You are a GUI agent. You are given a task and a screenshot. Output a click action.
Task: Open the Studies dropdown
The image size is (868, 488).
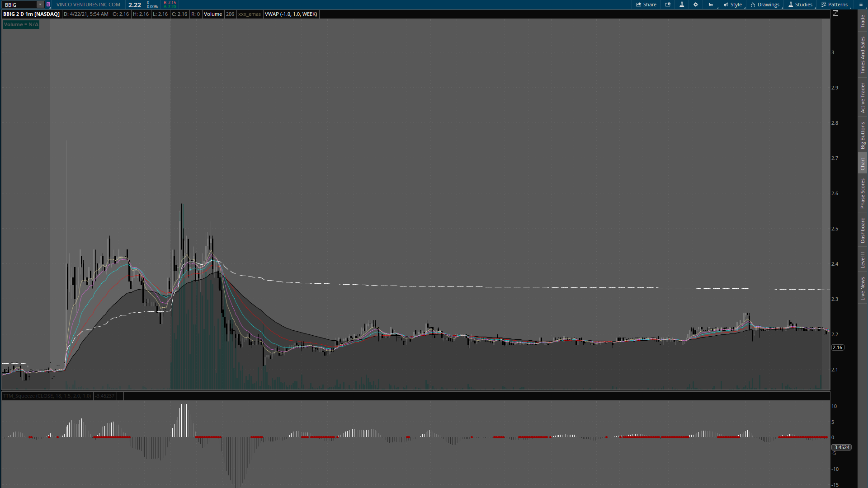tap(800, 5)
